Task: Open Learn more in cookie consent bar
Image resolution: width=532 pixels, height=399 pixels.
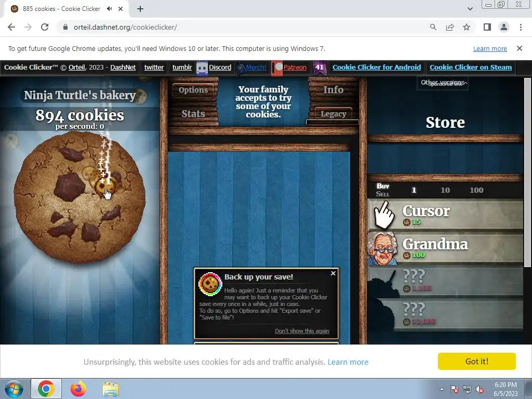Action: pos(348,362)
